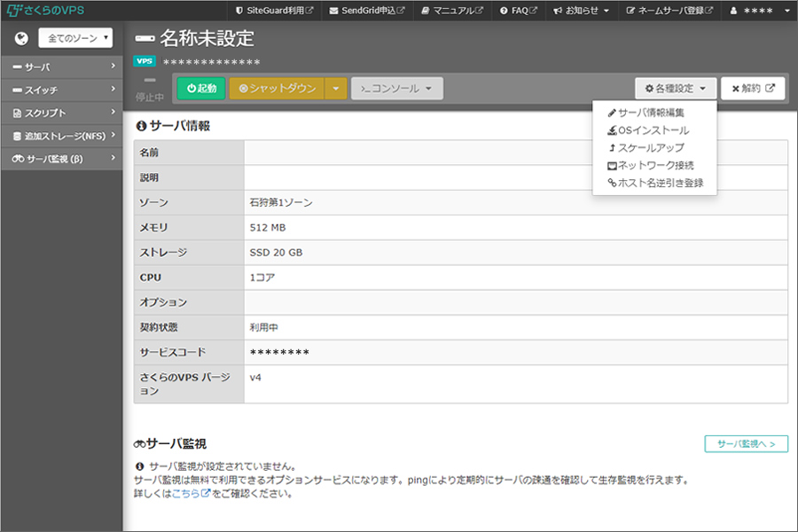Click the server title 名称未設定
798x532 pixels.
click(207, 38)
